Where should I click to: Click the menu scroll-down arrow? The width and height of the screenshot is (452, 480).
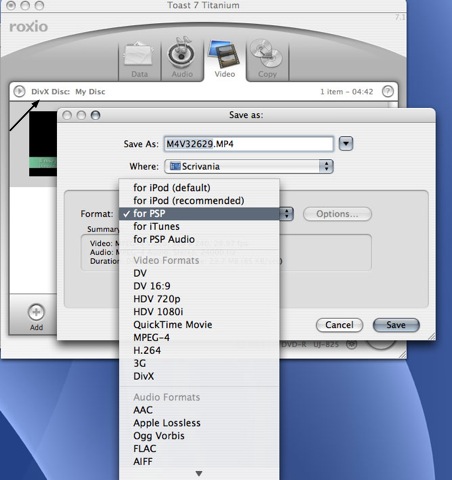coord(199,474)
